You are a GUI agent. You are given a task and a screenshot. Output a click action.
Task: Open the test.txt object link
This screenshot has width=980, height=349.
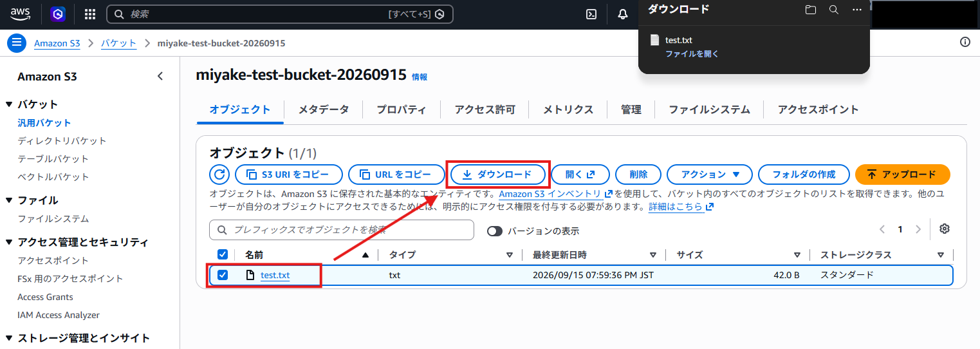[x=275, y=275]
